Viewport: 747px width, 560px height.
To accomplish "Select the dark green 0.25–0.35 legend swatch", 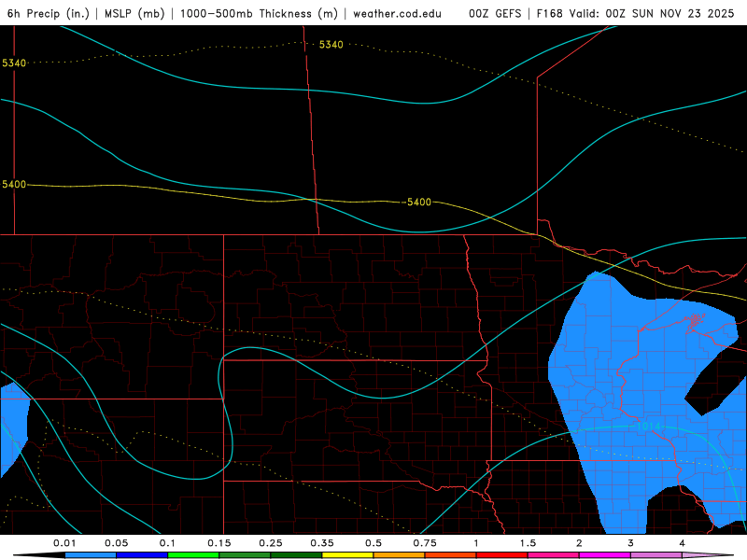I will point(296,555).
